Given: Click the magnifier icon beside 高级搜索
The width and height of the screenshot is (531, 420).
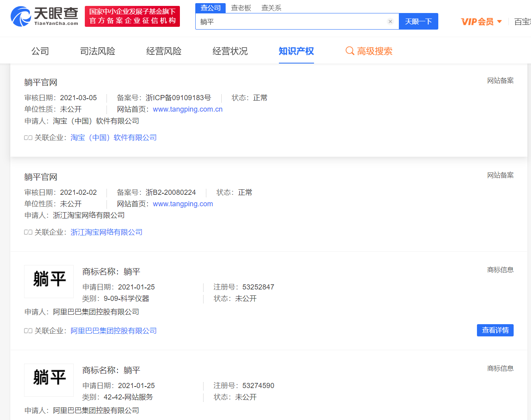Looking at the screenshot, I should point(350,51).
